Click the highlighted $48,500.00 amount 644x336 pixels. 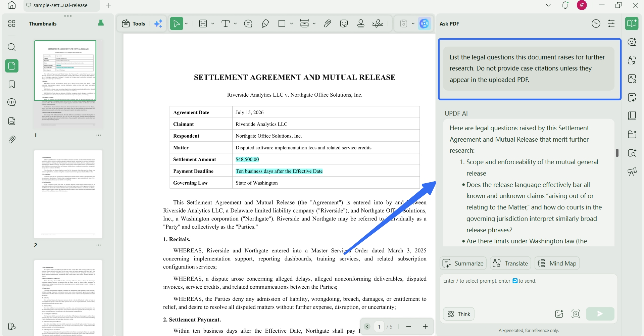click(x=247, y=159)
